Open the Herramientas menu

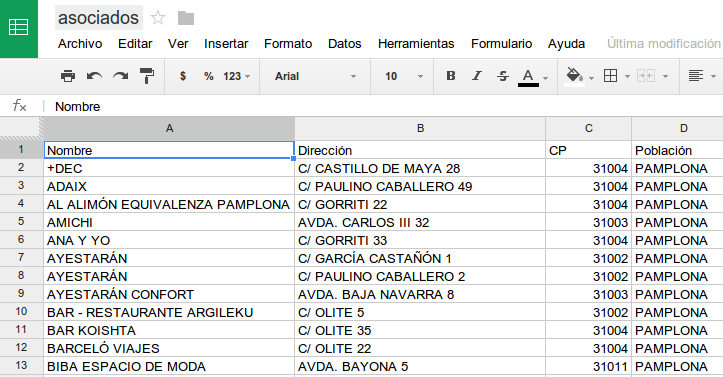tap(416, 44)
